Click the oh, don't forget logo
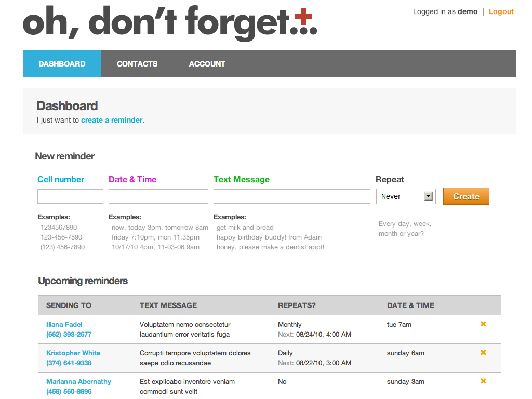Image resolution: width=532 pixels, height=399 pixels. point(170,23)
